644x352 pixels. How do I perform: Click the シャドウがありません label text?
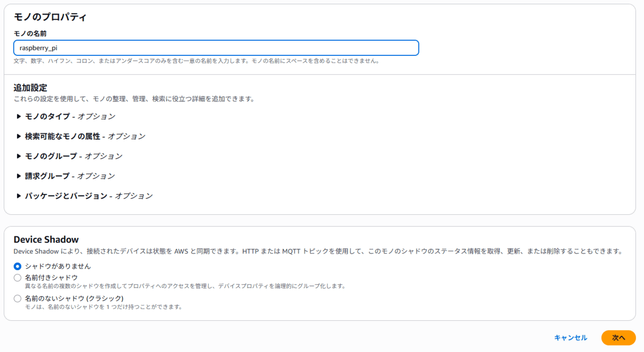click(x=58, y=267)
